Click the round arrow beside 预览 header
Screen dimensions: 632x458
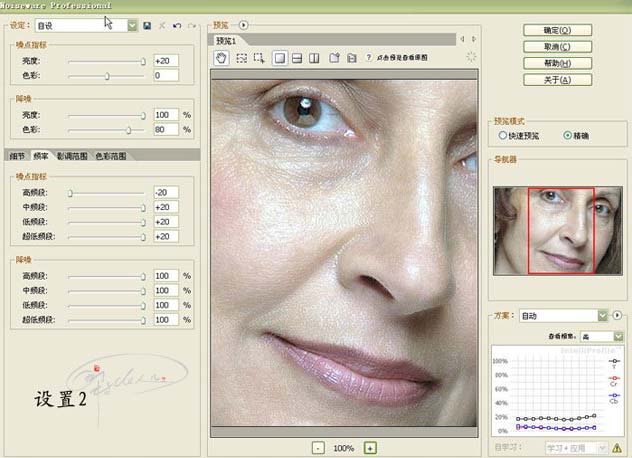pos(244,24)
